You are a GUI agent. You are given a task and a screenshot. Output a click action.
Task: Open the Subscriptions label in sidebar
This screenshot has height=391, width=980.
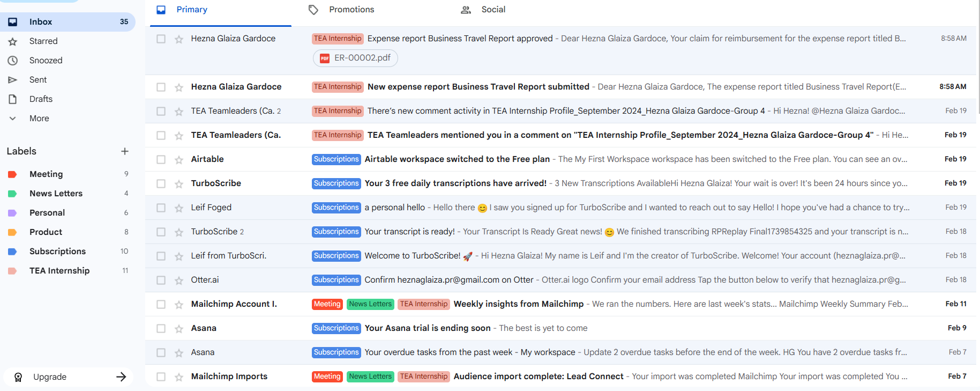pos(68,252)
